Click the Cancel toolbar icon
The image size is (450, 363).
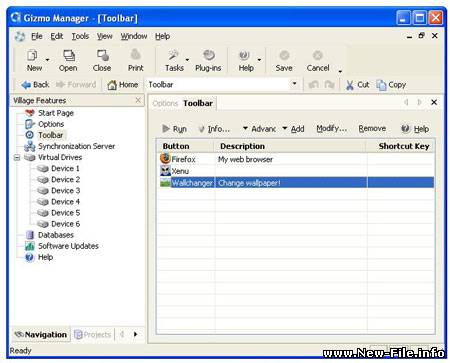coord(318,55)
